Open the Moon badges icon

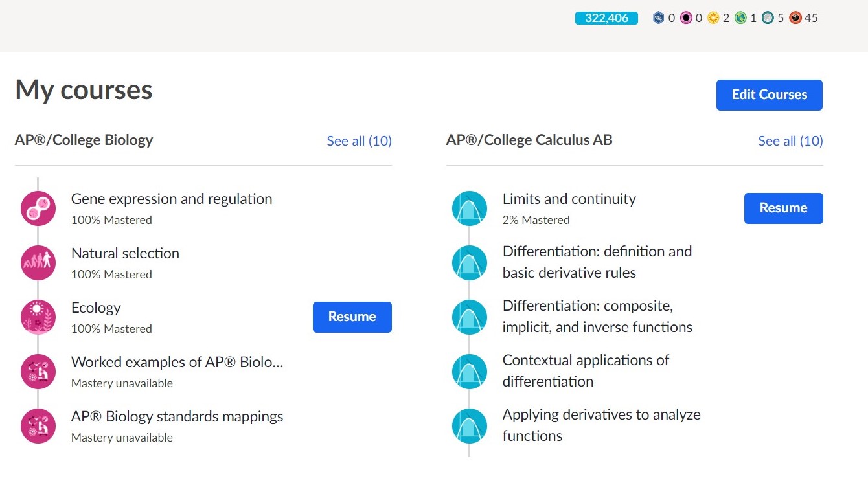[768, 17]
